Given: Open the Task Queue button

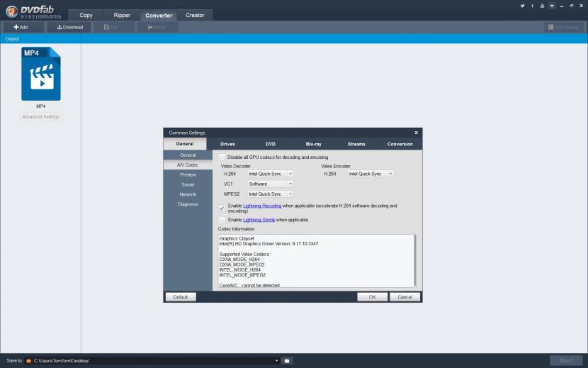Looking at the screenshot, I should coord(563,27).
